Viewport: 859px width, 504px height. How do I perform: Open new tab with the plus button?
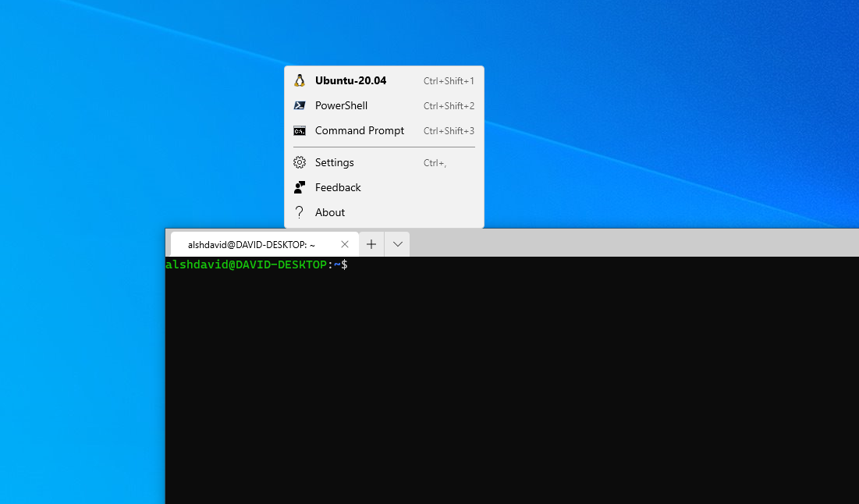pos(371,244)
